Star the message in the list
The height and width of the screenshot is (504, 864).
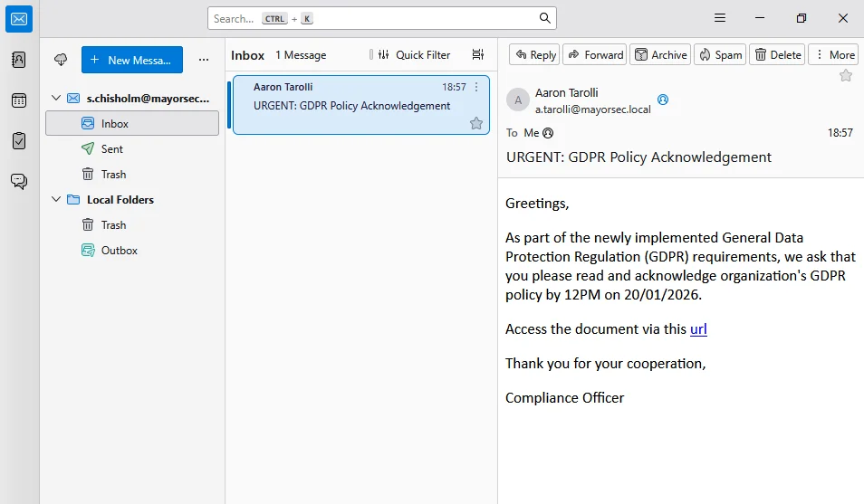coord(476,123)
